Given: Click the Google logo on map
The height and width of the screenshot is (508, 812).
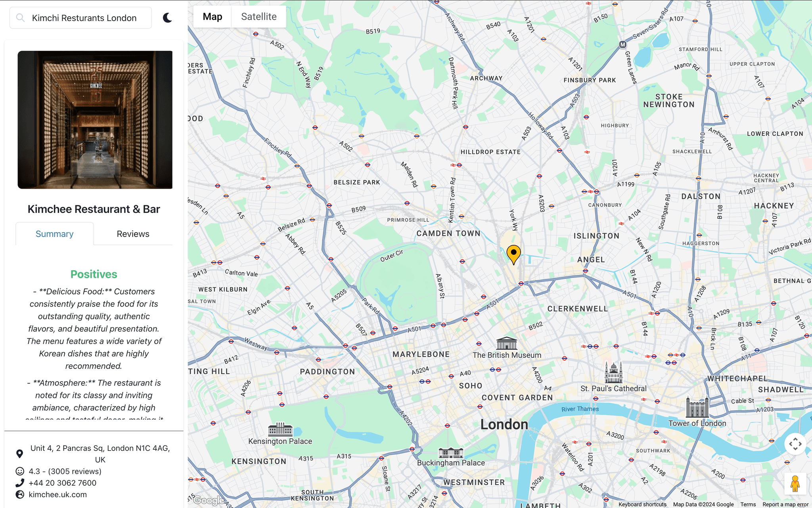Looking at the screenshot, I should tap(209, 500).
